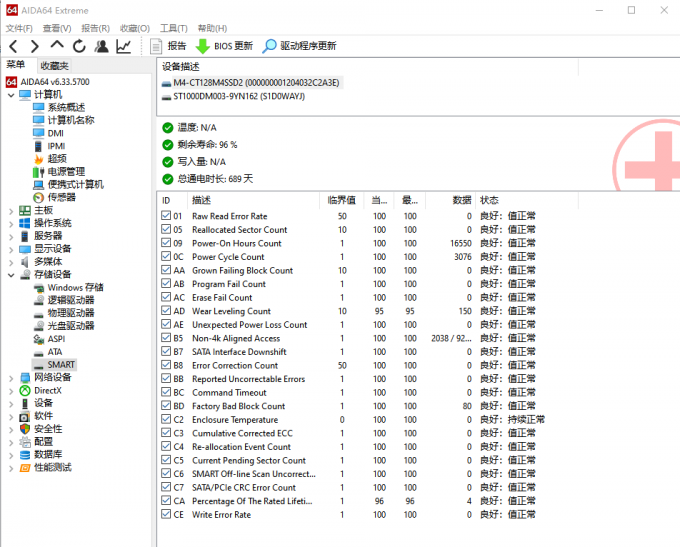This screenshot has height=547, width=680.
Task: Click the up arrow toolbar icon
Action: 57,46
